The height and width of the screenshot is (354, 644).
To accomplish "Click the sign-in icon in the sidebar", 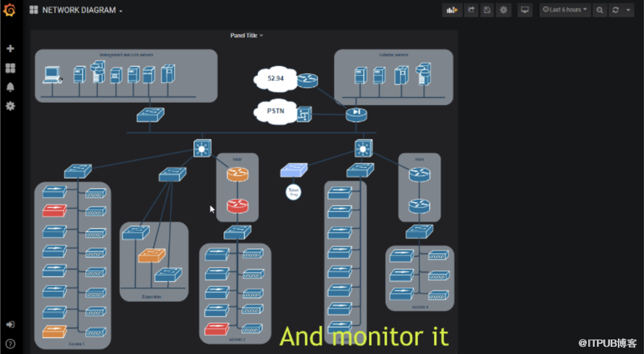I will tap(10, 324).
